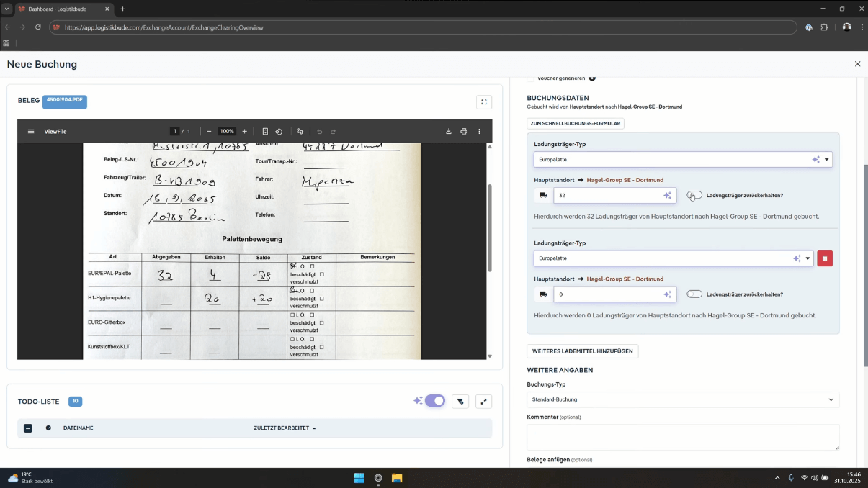
Task: Click the redo arrow in the PDF toolbar
Action: [333, 132]
